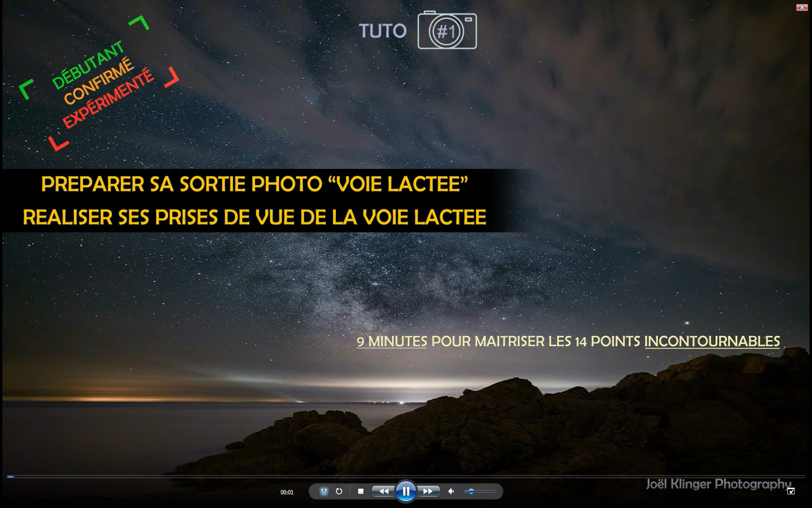The image size is (812, 508).
Task: Mute the sound via speaker icon
Action: pos(451,492)
